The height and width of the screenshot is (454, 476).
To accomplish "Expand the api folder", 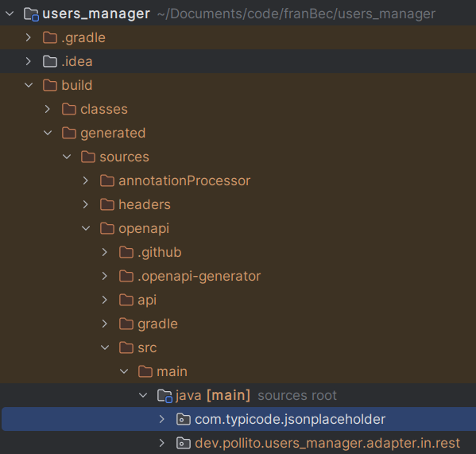I will (x=105, y=300).
